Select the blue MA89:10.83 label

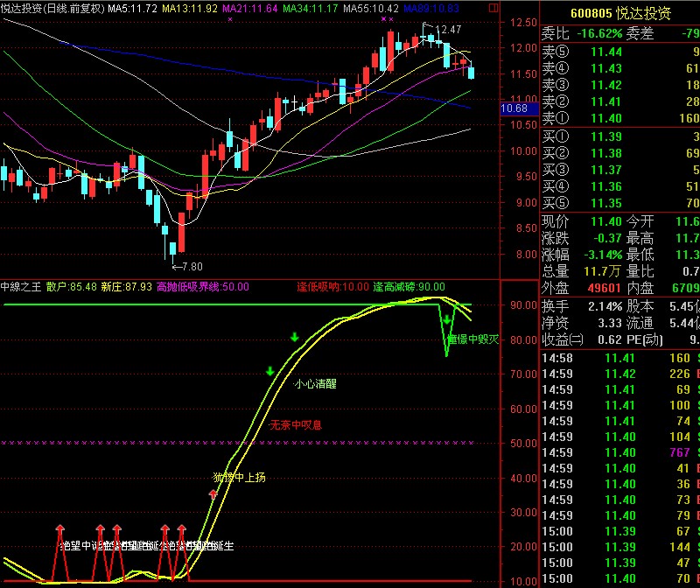coord(431,9)
